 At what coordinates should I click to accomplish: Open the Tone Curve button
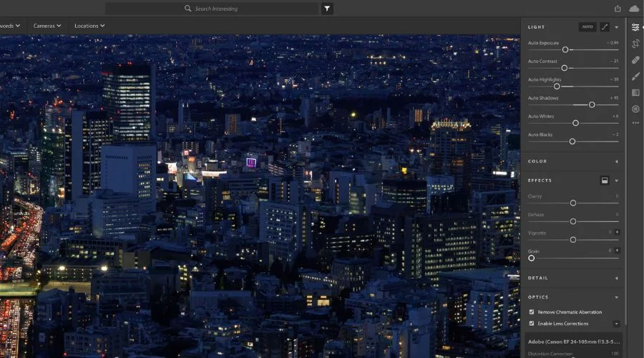point(605,27)
